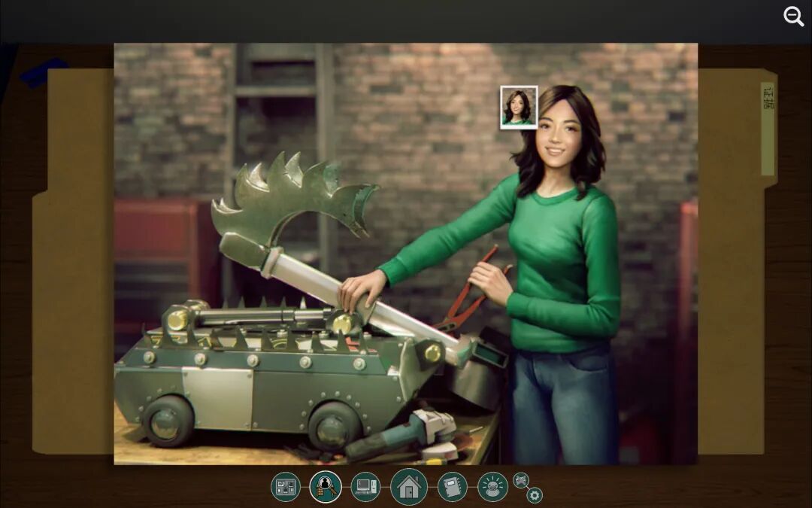Select the labeled folder tab on right

coord(768,129)
